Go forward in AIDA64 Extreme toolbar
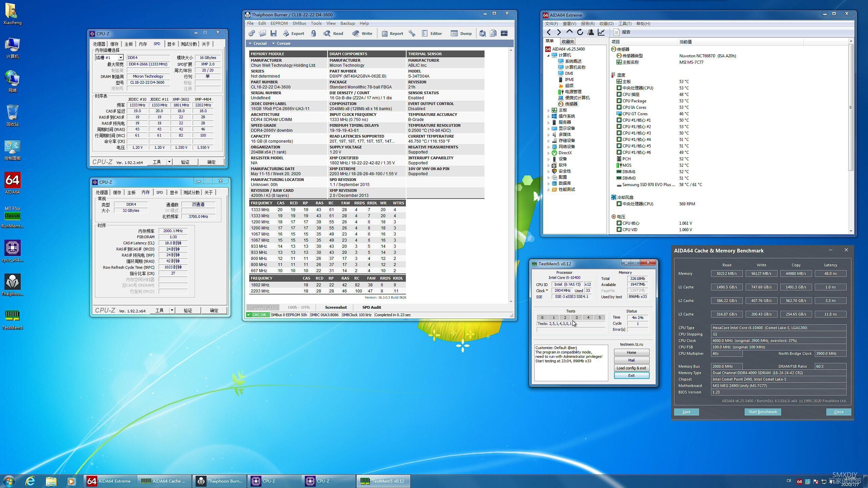The height and width of the screenshot is (488, 868). [x=559, y=32]
